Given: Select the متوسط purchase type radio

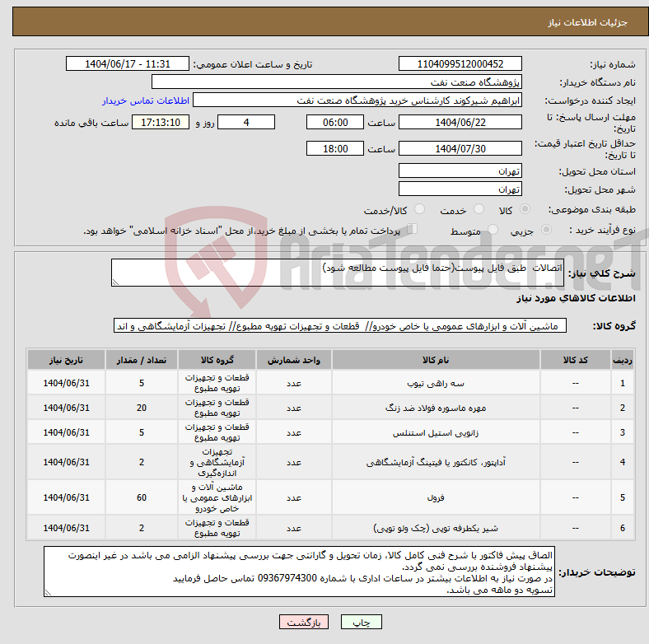Looking at the screenshot, I should click(x=493, y=229).
